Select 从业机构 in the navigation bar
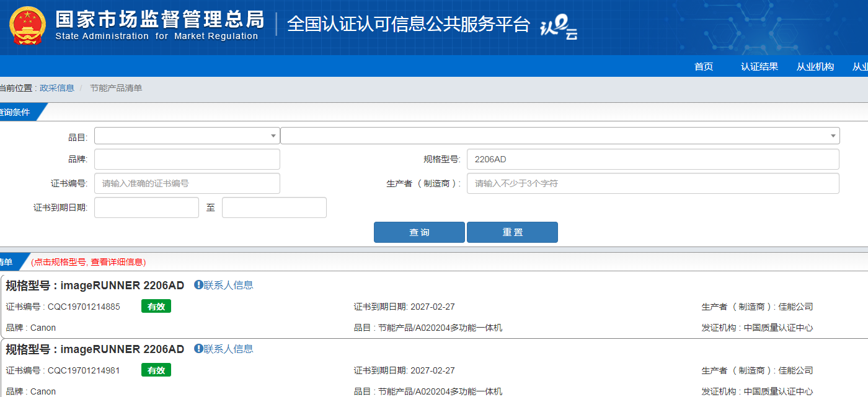Screen dimensions: 868x397 (815, 67)
